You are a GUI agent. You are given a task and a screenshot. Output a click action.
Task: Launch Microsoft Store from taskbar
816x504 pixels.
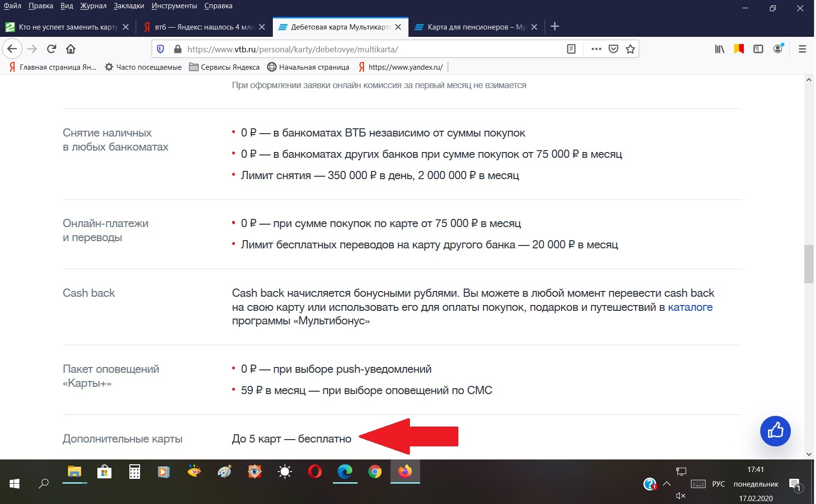(x=104, y=472)
